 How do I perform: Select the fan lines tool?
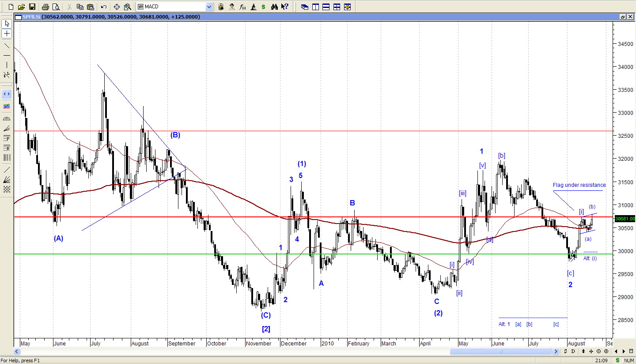click(7, 129)
